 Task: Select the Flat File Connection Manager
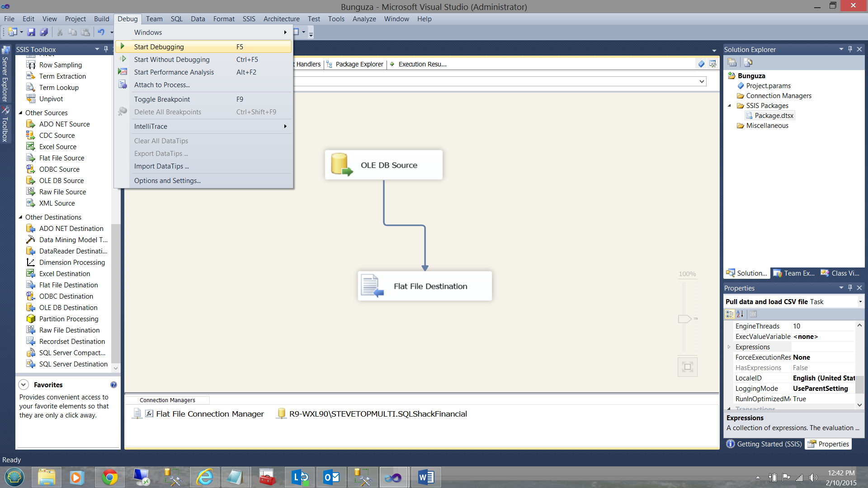(x=210, y=414)
